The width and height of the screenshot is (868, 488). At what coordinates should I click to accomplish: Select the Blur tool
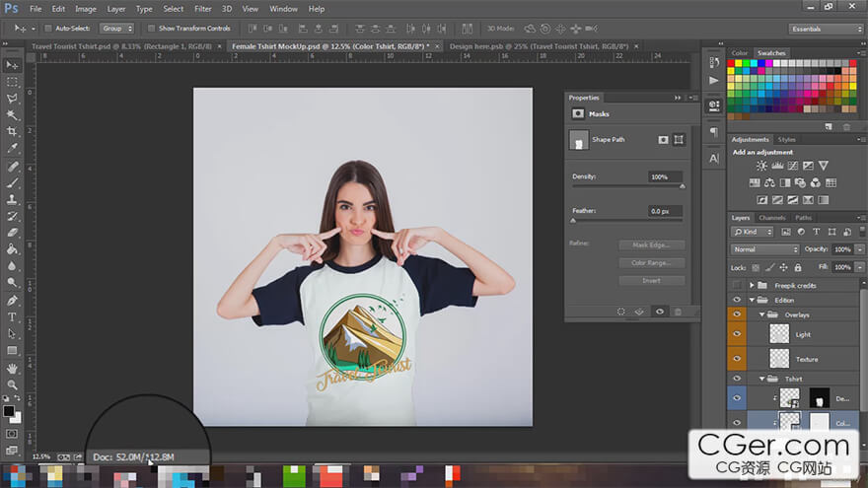coord(12,266)
